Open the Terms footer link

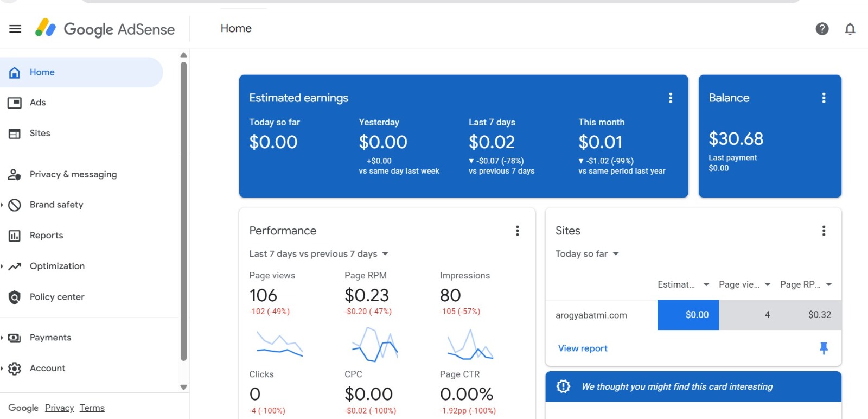tap(92, 408)
